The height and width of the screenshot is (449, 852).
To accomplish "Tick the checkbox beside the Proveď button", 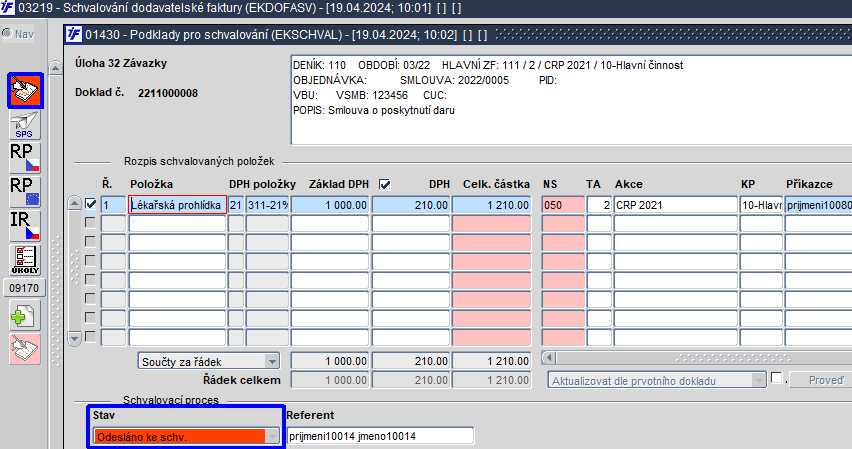I will (776, 378).
